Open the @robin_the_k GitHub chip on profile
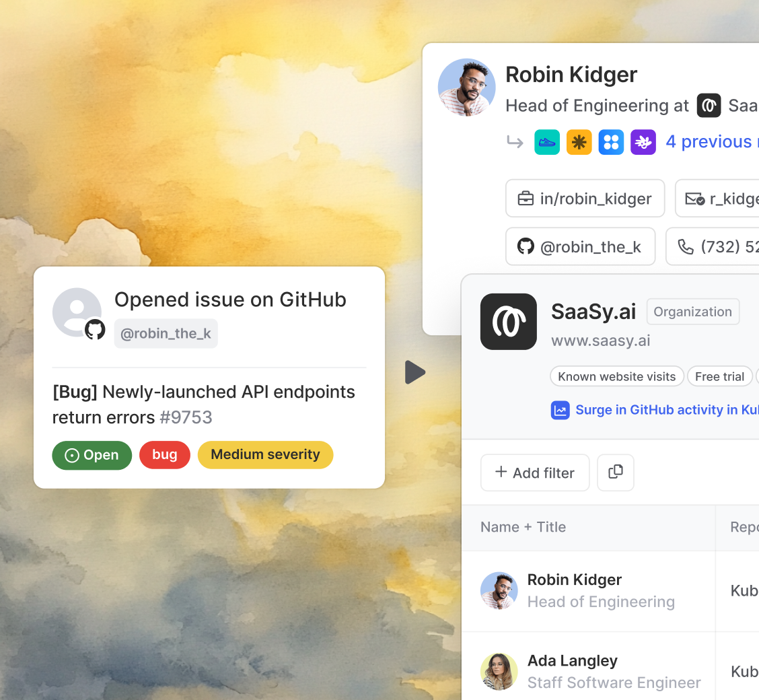759x700 pixels. click(x=581, y=246)
